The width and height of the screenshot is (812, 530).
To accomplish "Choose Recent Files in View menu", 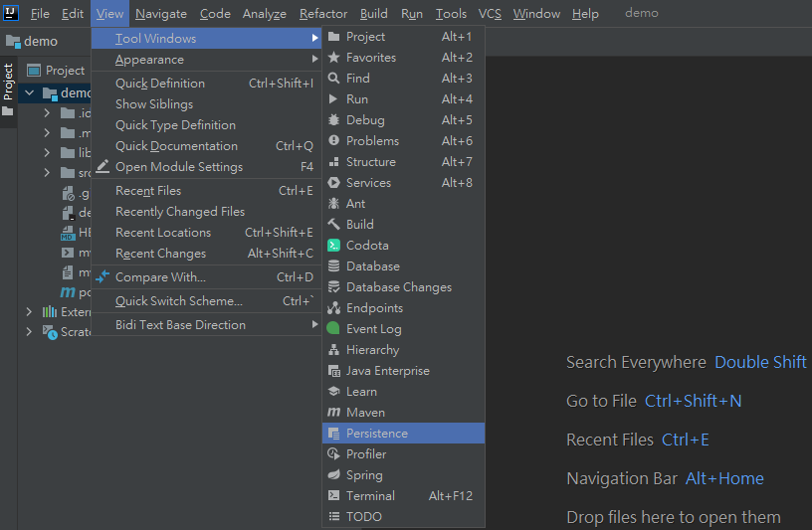I will click(x=148, y=191).
